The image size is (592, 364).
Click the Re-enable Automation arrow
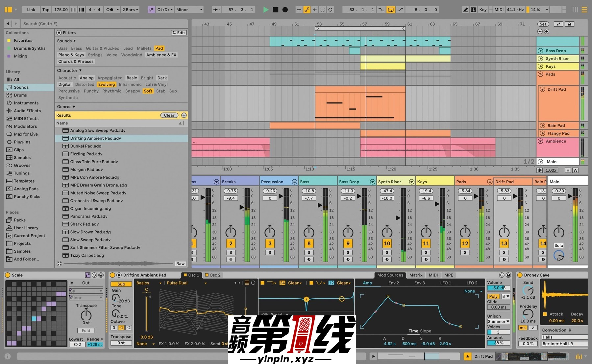(x=315, y=10)
